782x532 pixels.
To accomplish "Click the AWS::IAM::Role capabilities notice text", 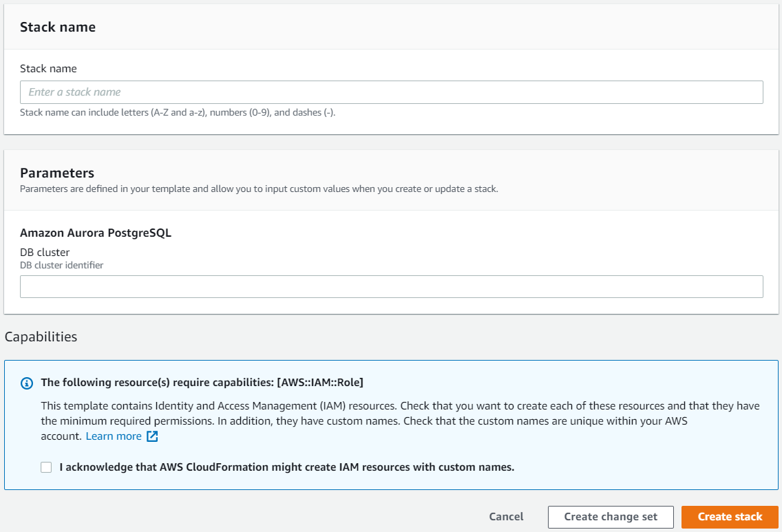I will (202, 383).
